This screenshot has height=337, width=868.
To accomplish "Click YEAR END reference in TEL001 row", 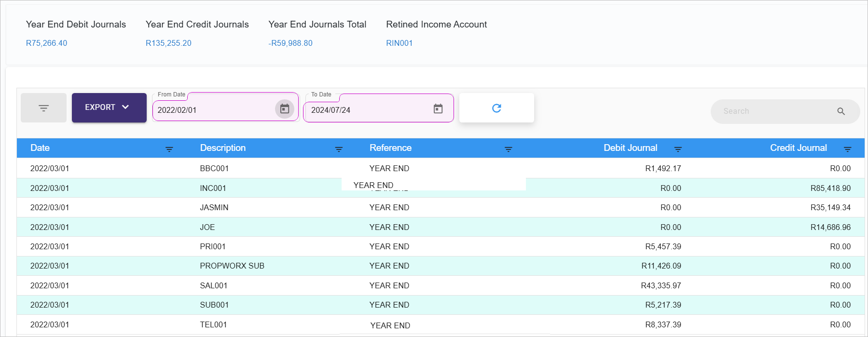I will point(390,325).
